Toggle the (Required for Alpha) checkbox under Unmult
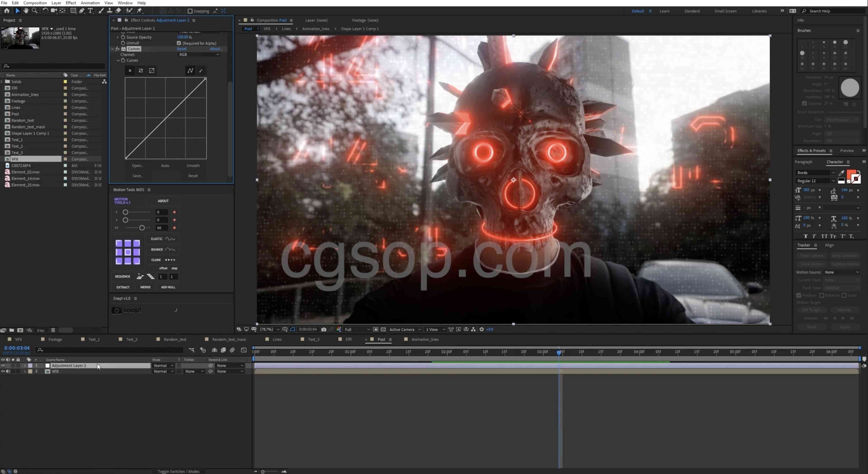The width and height of the screenshot is (868, 474). point(179,43)
